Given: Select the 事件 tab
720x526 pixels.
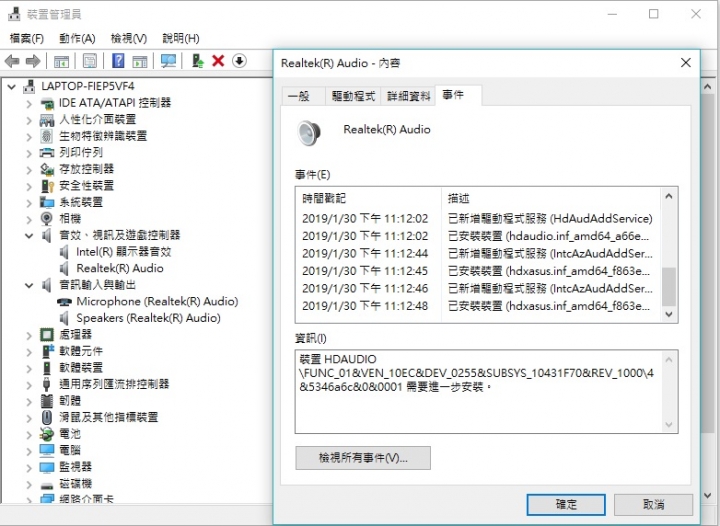Looking at the screenshot, I should [458, 95].
